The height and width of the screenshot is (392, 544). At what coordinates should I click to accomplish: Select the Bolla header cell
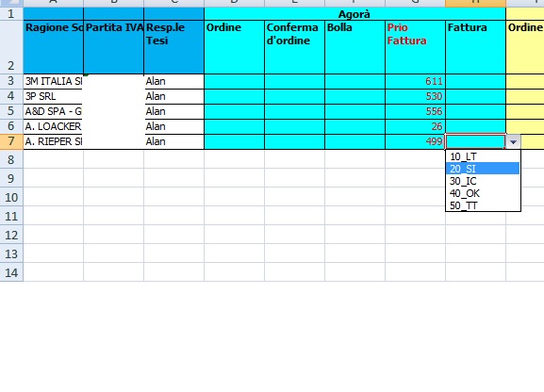click(354, 47)
